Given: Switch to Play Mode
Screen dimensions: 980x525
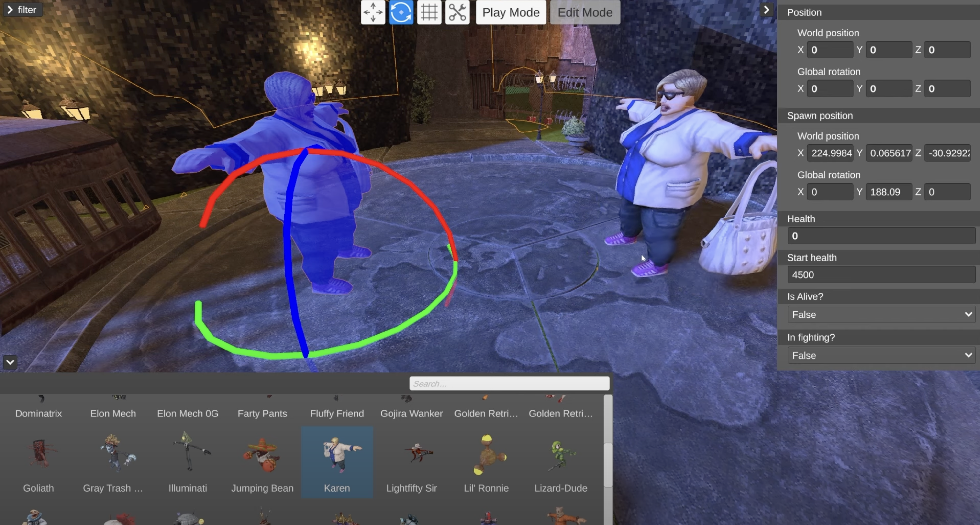Looking at the screenshot, I should pyautogui.click(x=511, y=12).
